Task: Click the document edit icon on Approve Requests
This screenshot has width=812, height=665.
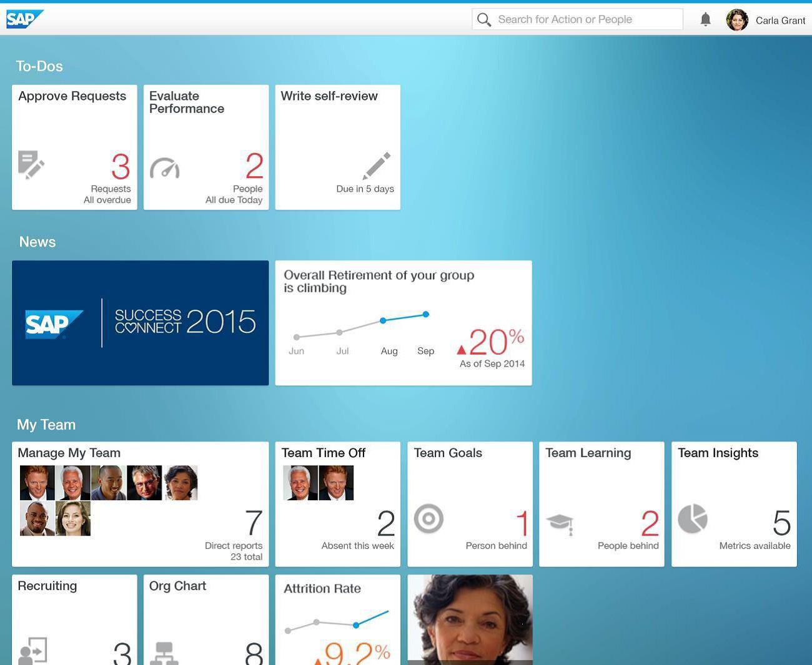Action: pos(31,165)
